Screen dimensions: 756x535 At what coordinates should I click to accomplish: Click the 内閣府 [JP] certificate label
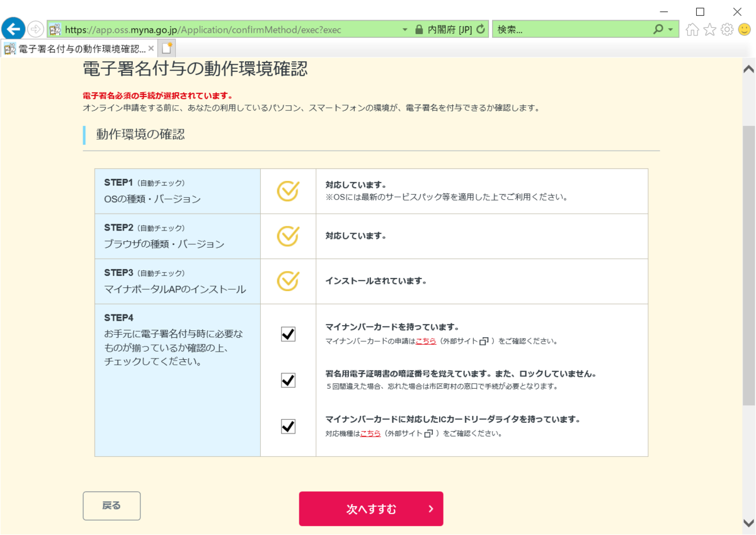(450, 30)
